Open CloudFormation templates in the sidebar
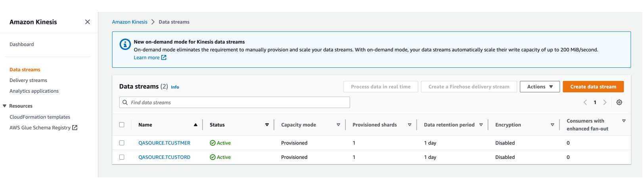Viewport: 644px width, 179px height. [x=40, y=117]
